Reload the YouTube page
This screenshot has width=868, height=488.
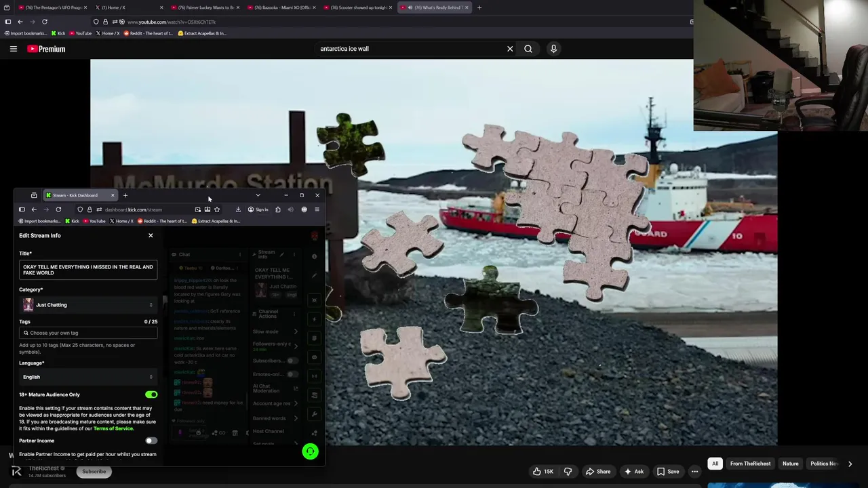click(x=45, y=22)
